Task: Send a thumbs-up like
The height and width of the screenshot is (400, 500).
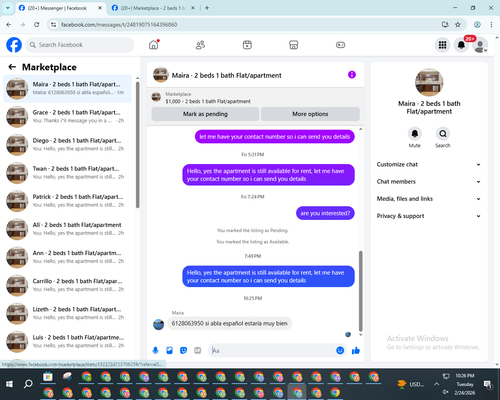Action: coord(356,350)
